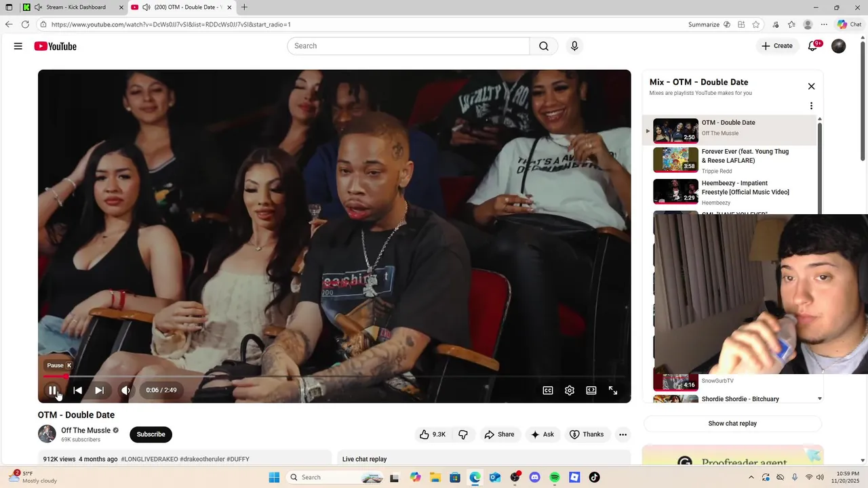Open File Explorer from the taskbar

click(x=435, y=477)
